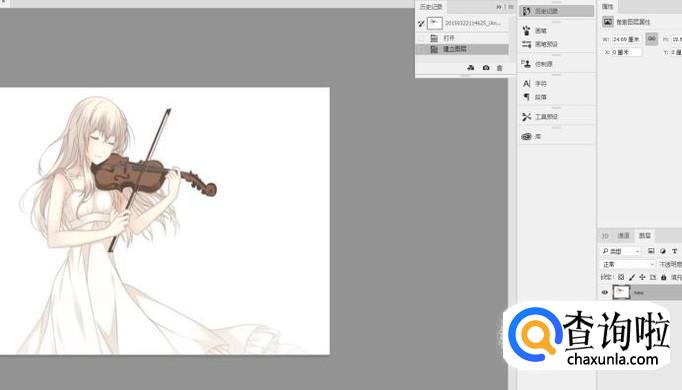
Task: Switch to the 3D tab
Action: click(605, 236)
